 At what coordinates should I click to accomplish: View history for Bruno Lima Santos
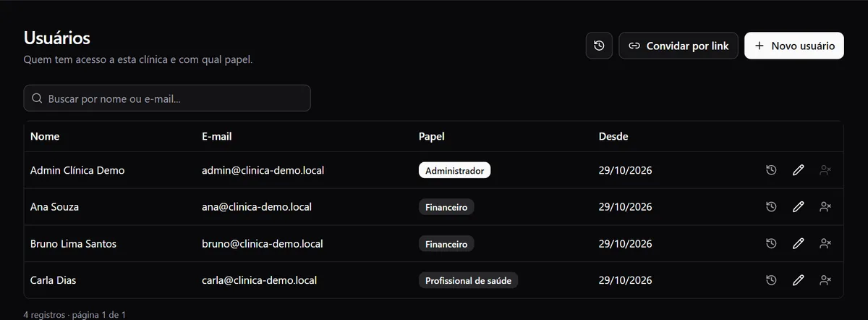click(771, 243)
